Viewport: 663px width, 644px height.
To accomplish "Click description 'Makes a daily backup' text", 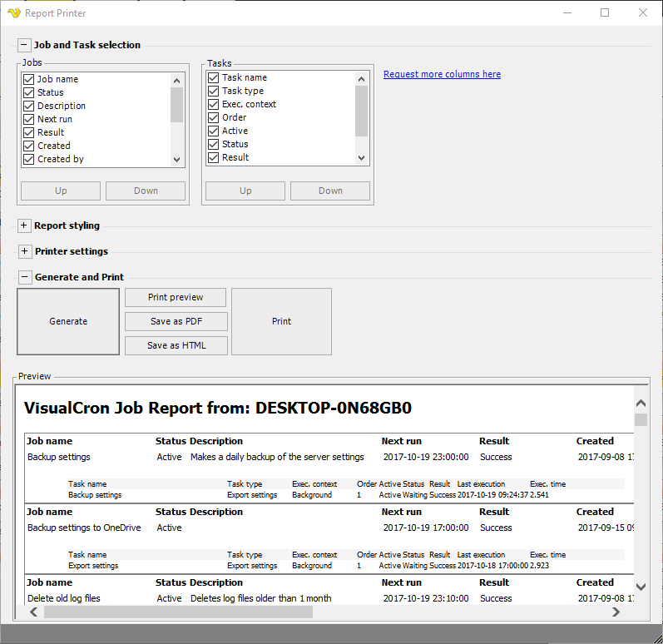I will pos(277,457).
